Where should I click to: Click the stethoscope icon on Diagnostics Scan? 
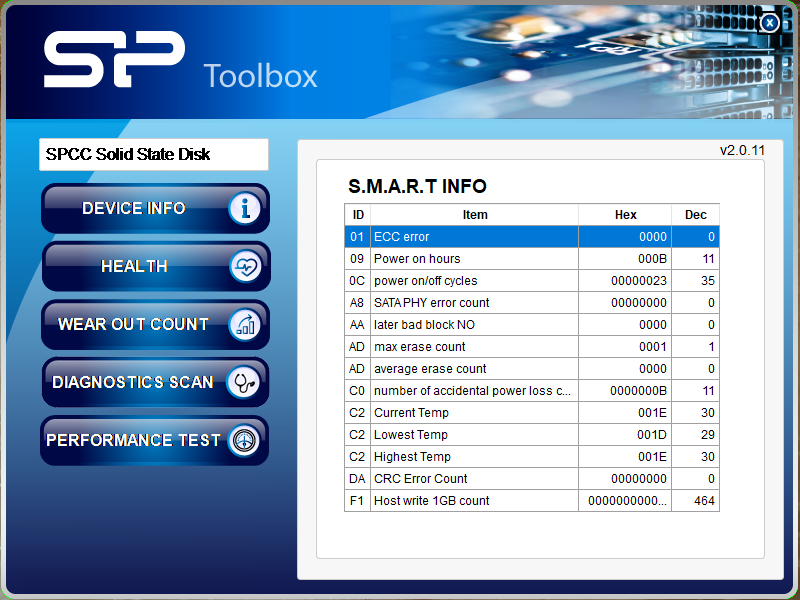tap(244, 382)
